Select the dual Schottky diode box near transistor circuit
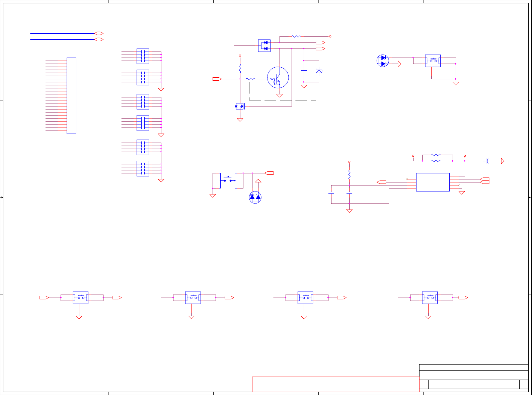 [x=264, y=46]
